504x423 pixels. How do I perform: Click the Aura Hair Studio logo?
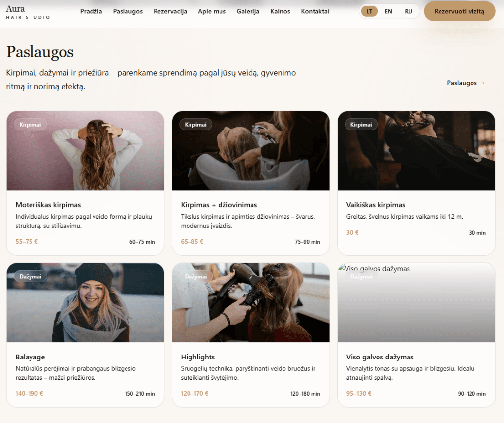pyautogui.click(x=28, y=12)
